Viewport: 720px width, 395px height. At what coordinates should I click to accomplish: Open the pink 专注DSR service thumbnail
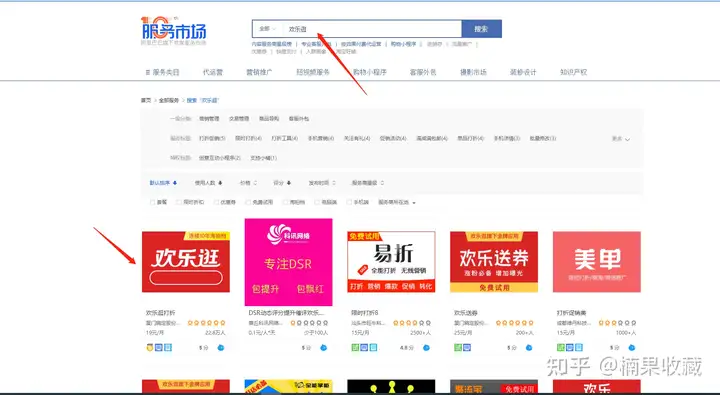(288, 262)
